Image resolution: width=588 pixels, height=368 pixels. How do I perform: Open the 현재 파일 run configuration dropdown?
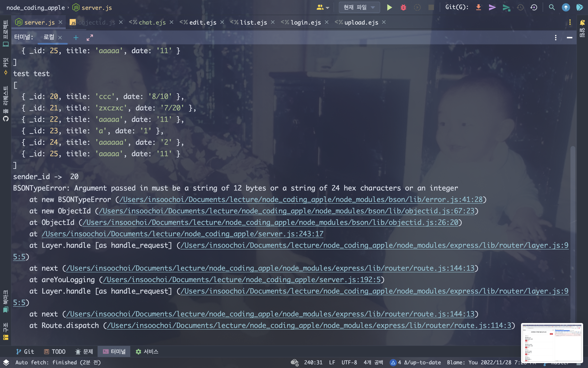point(359,8)
